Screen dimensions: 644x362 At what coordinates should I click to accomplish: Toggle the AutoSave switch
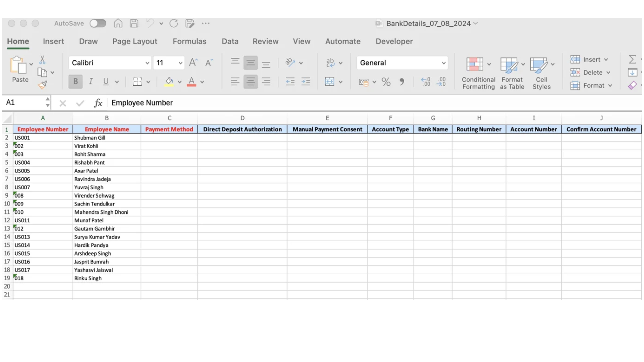(98, 23)
